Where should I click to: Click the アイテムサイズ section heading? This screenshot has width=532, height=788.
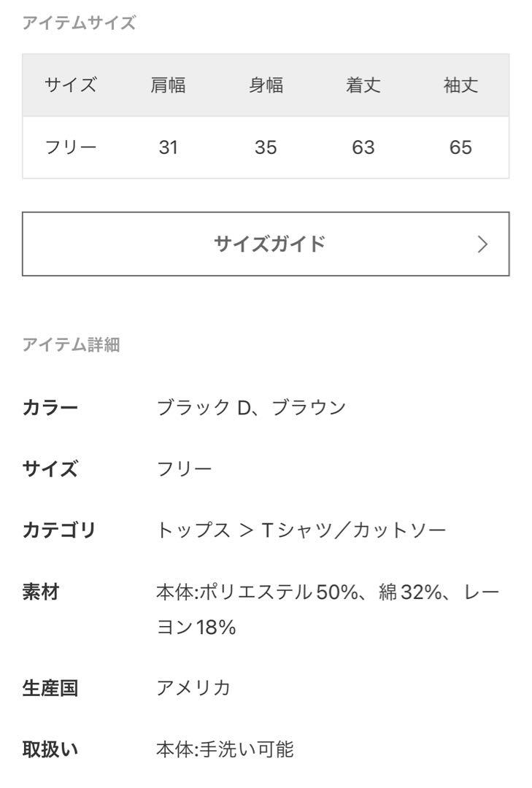click(79, 23)
